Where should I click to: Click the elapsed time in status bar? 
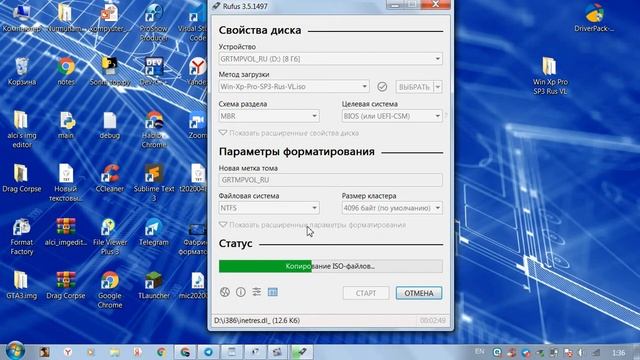(x=433, y=320)
